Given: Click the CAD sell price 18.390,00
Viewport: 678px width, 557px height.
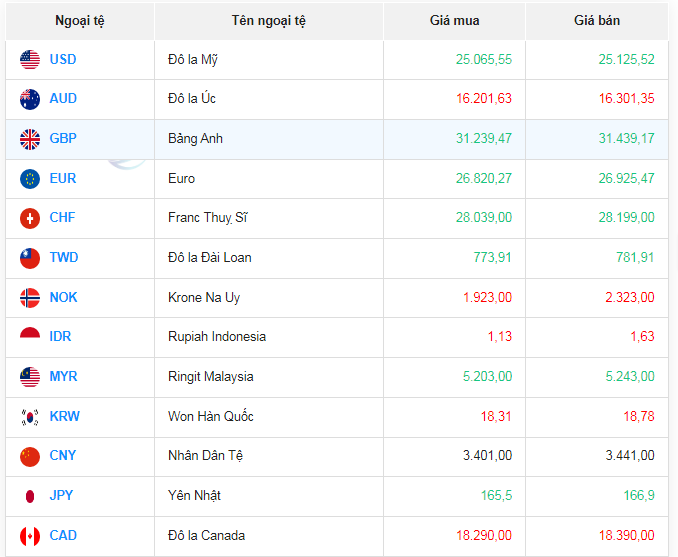Looking at the screenshot, I should pyautogui.click(x=627, y=536).
